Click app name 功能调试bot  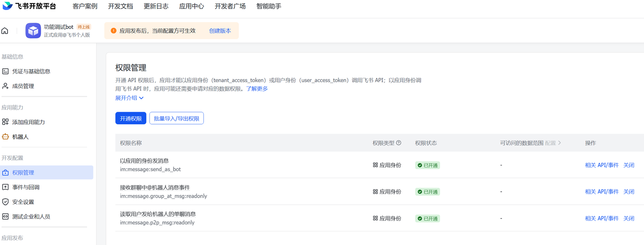59,27
